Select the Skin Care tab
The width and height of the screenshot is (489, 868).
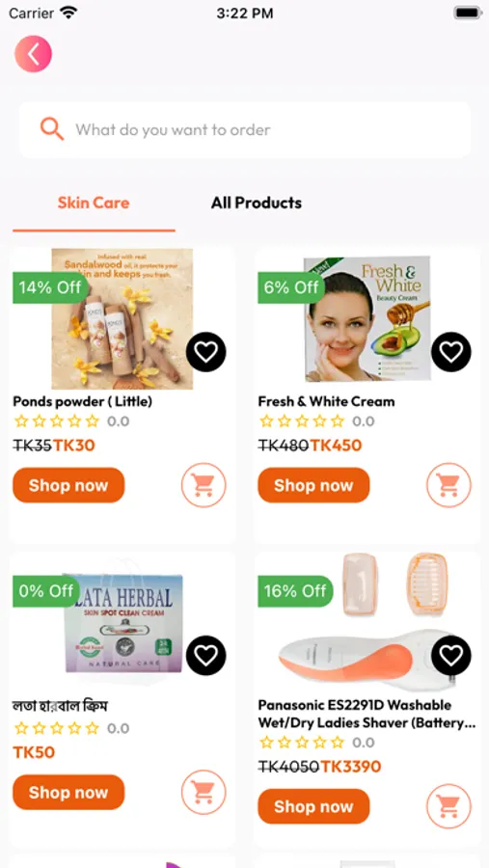94,203
